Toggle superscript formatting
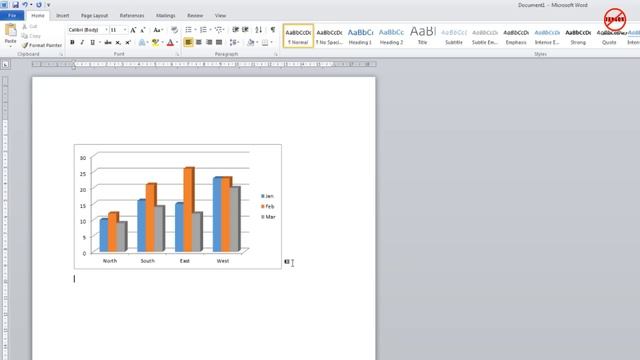 click(x=128, y=42)
